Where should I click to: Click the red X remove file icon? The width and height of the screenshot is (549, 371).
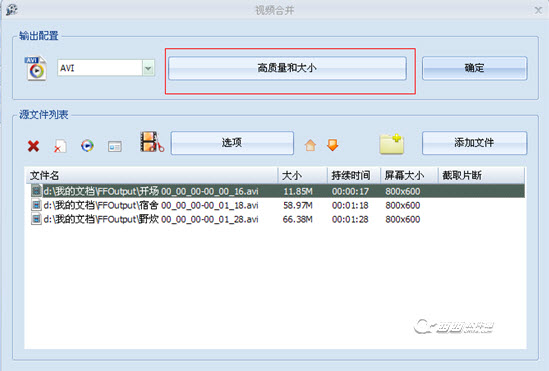(x=33, y=146)
